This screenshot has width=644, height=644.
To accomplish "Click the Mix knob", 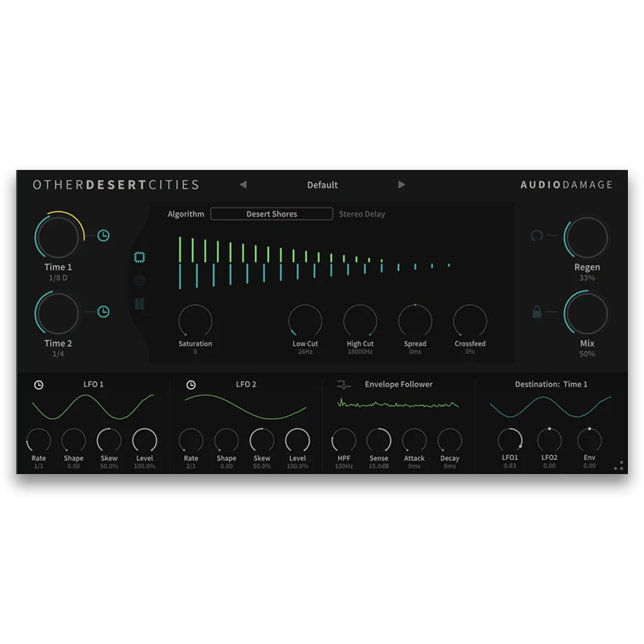I will point(587,313).
